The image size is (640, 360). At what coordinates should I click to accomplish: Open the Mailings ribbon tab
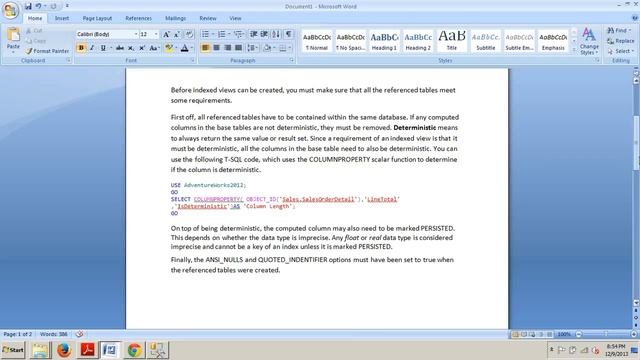[x=176, y=18]
